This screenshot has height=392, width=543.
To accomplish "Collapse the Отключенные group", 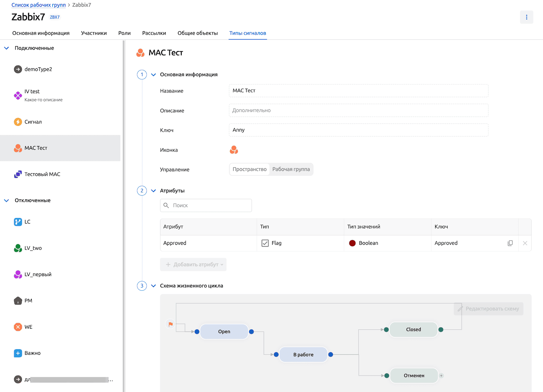I will [6, 200].
